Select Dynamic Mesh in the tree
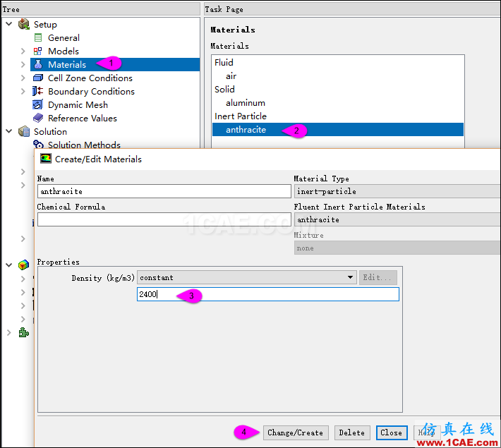The height and width of the screenshot is (448, 501). click(x=78, y=105)
